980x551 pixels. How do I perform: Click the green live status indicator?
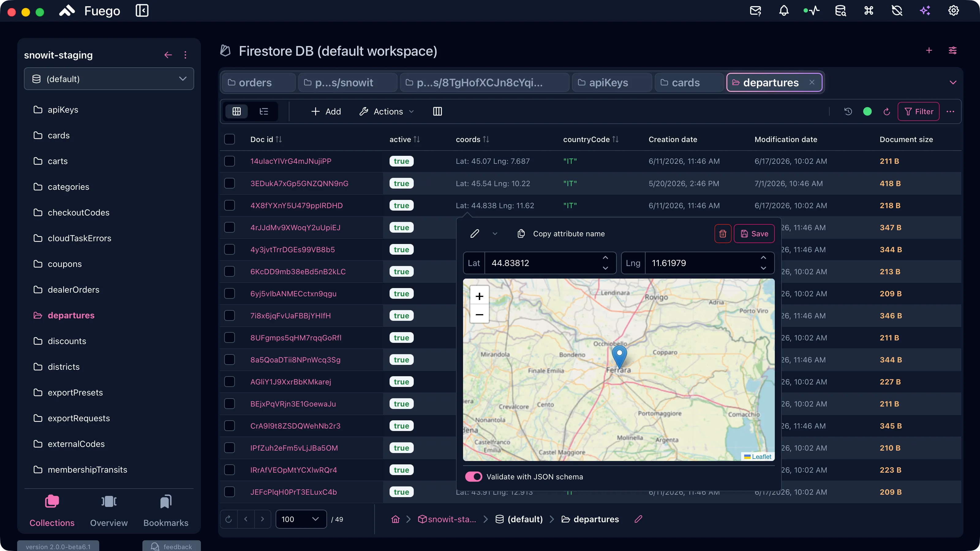867,111
